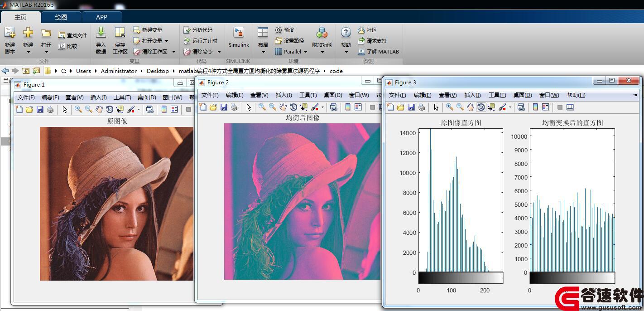Toggle Edit Plot arrow in Figure 2

pos(249,107)
